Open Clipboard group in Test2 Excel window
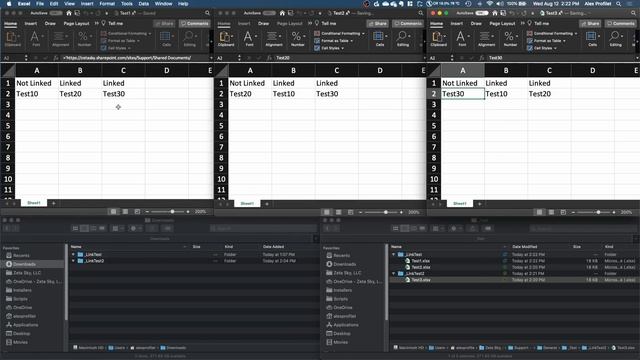 [226, 39]
